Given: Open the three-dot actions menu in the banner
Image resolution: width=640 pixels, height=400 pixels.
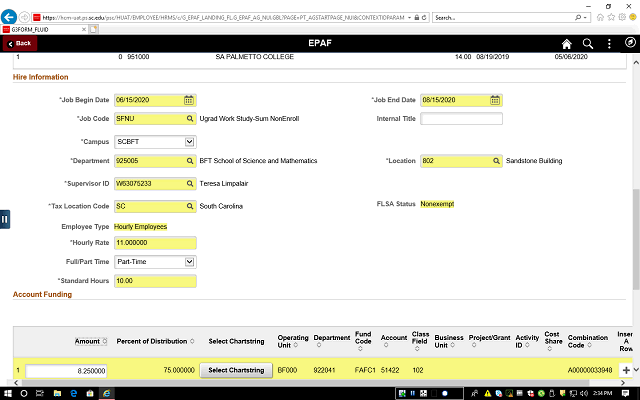Looking at the screenshot, I should pyautogui.click(x=609, y=44).
